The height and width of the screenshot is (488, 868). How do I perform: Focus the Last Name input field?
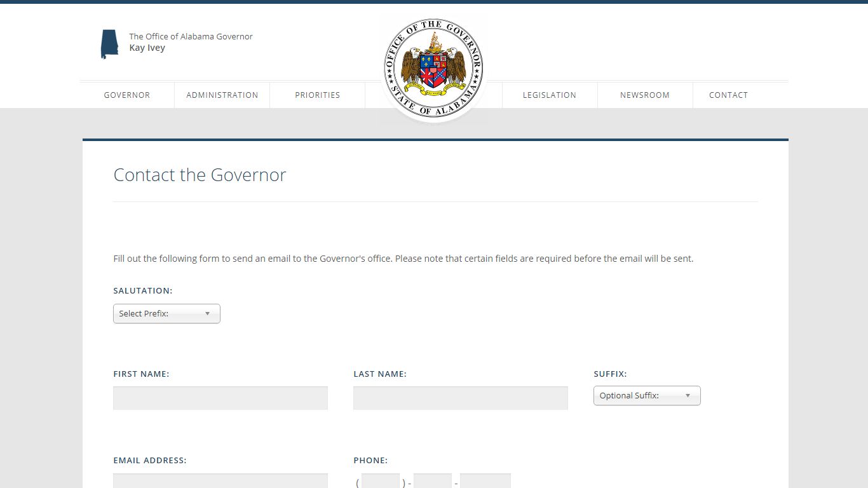461,398
